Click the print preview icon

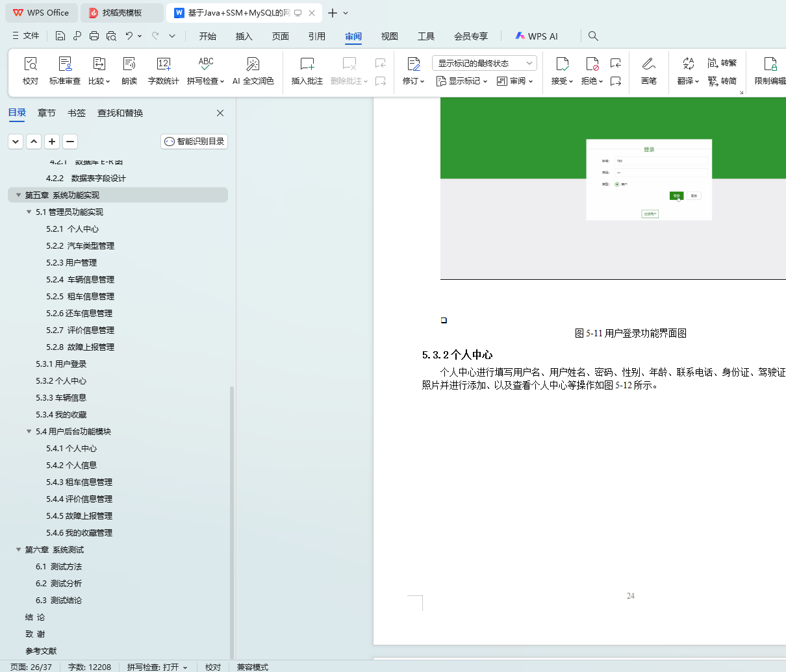click(111, 36)
